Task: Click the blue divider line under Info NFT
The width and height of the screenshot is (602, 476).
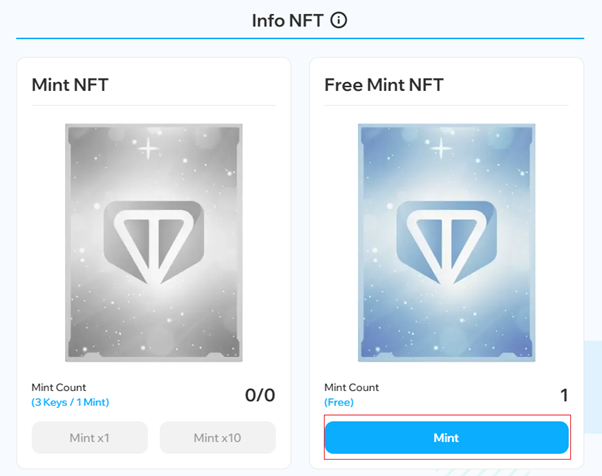Action: coord(300,38)
